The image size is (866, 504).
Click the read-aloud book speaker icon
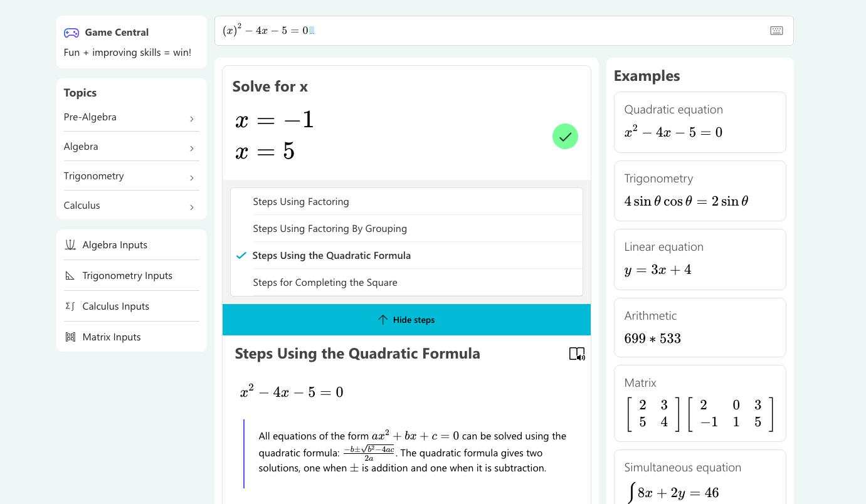coord(577,354)
